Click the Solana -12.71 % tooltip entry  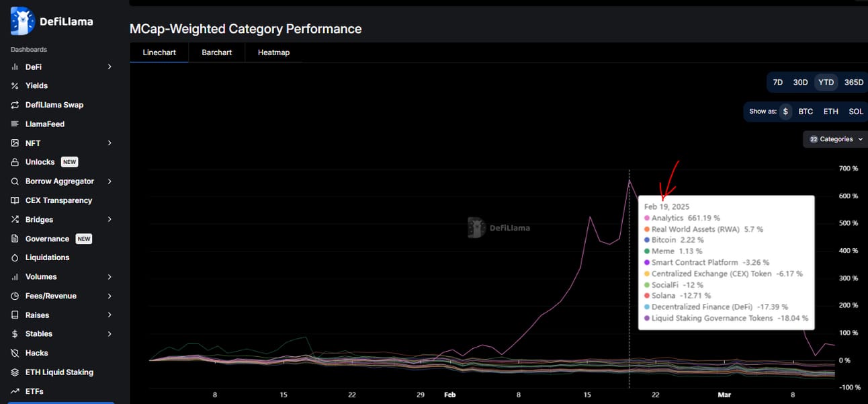(x=677, y=296)
